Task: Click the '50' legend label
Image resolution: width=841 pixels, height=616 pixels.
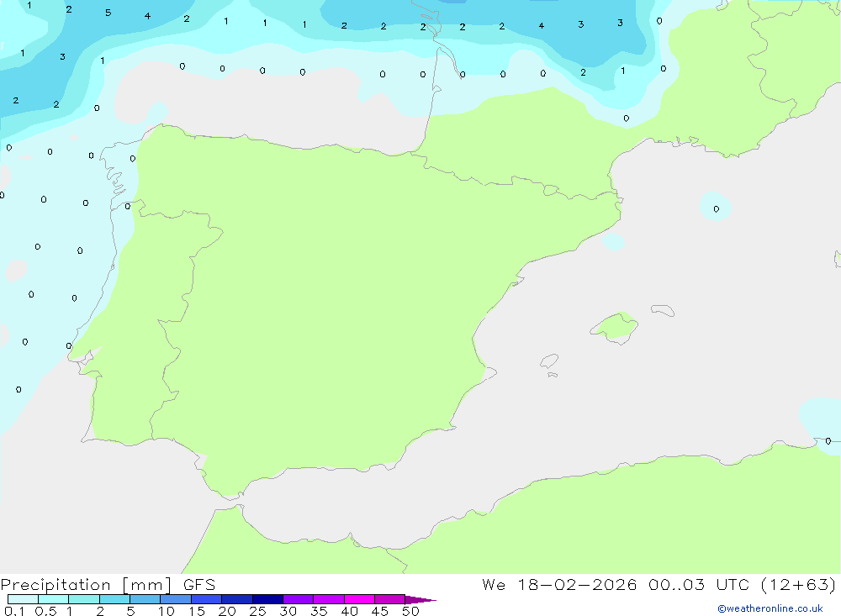Action: click(410, 611)
